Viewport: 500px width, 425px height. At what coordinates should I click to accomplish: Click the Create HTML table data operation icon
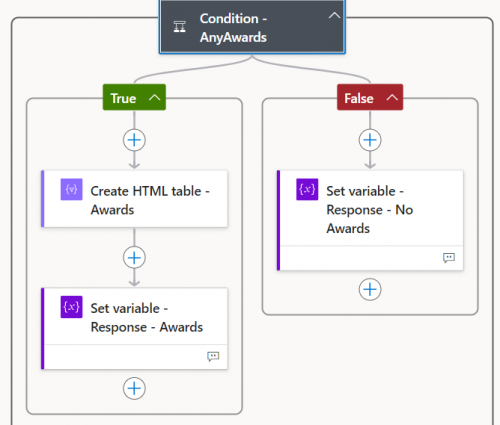pyautogui.click(x=71, y=189)
